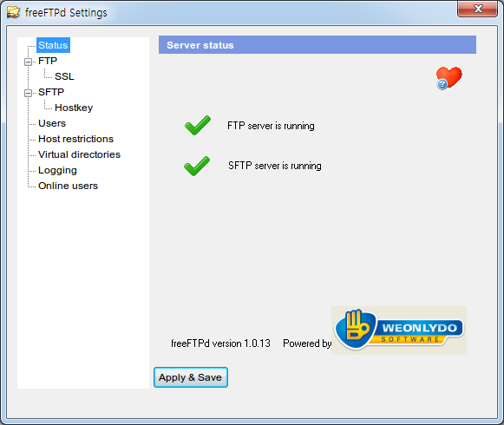Click the red heart help icon

click(449, 78)
